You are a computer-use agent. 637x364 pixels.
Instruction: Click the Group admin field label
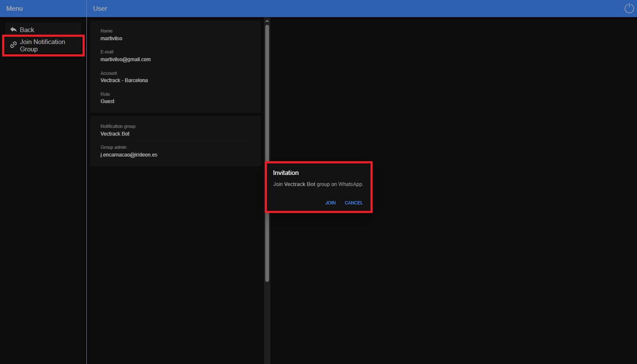(113, 147)
